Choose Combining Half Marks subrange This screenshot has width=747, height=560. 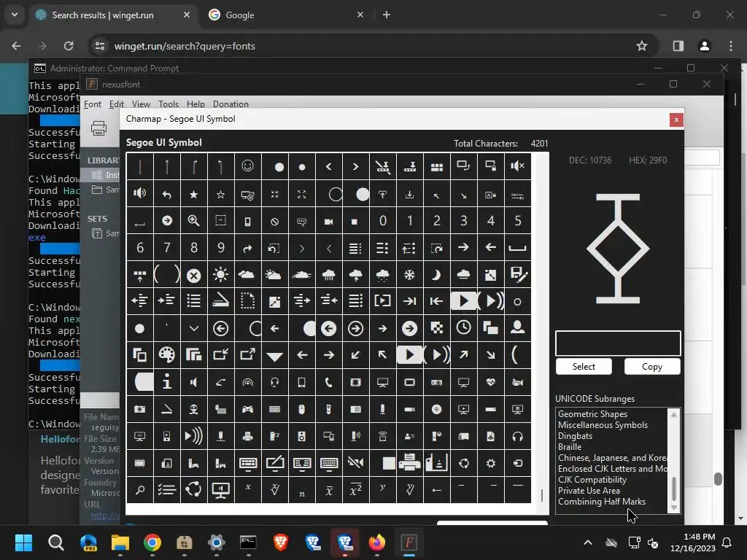602,502
